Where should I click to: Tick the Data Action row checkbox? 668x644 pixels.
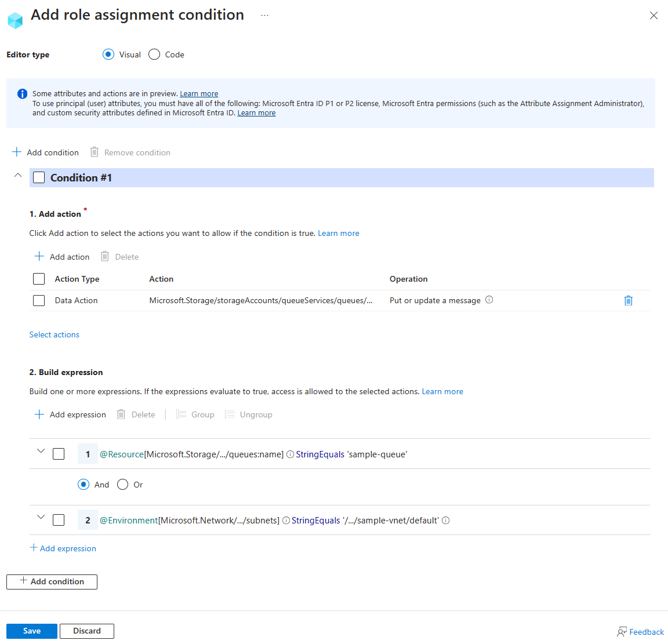point(39,300)
